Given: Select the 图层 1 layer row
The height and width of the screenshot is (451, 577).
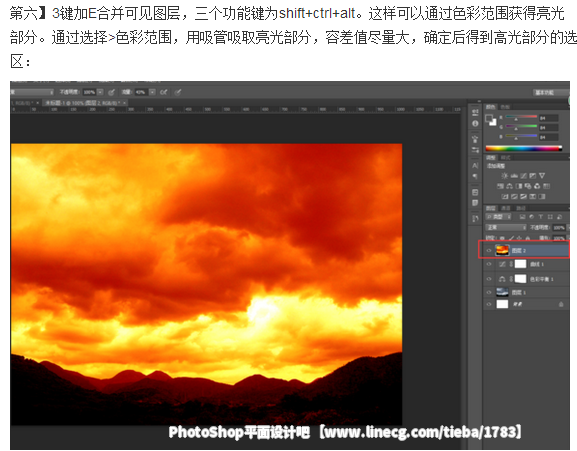Looking at the screenshot, I should click(526, 292).
